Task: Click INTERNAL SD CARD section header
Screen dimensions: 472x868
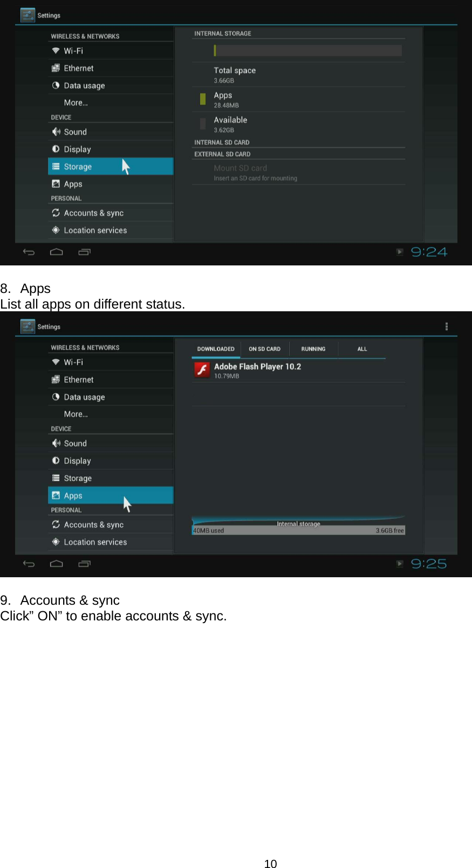Action: click(222, 142)
